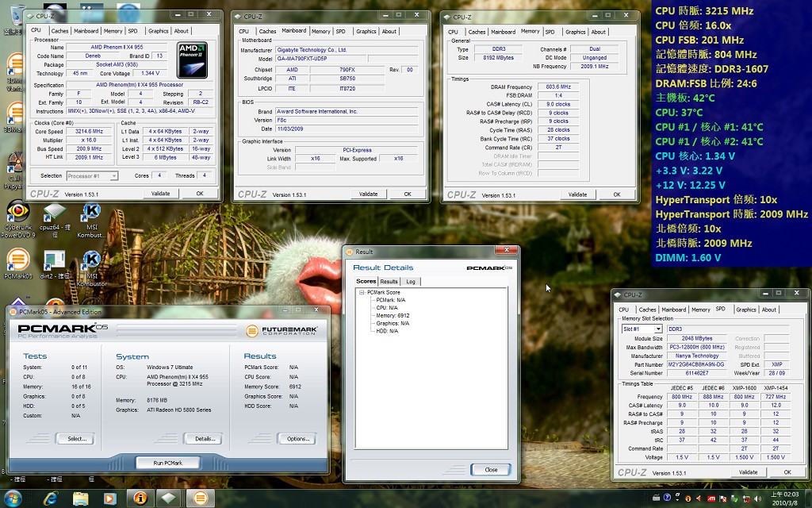Click the Core Voltage value 1.344 V
The height and width of the screenshot is (508, 812).
tap(150, 74)
